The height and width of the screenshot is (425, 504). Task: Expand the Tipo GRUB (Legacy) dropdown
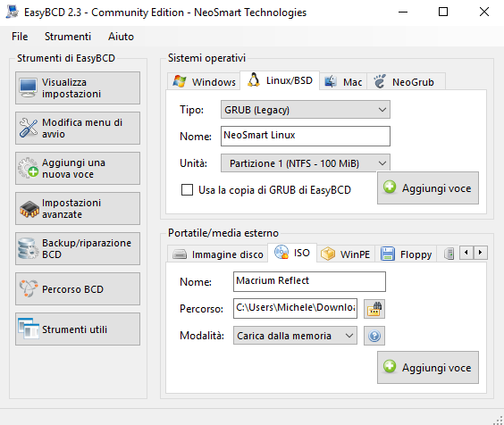click(x=306, y=110)
